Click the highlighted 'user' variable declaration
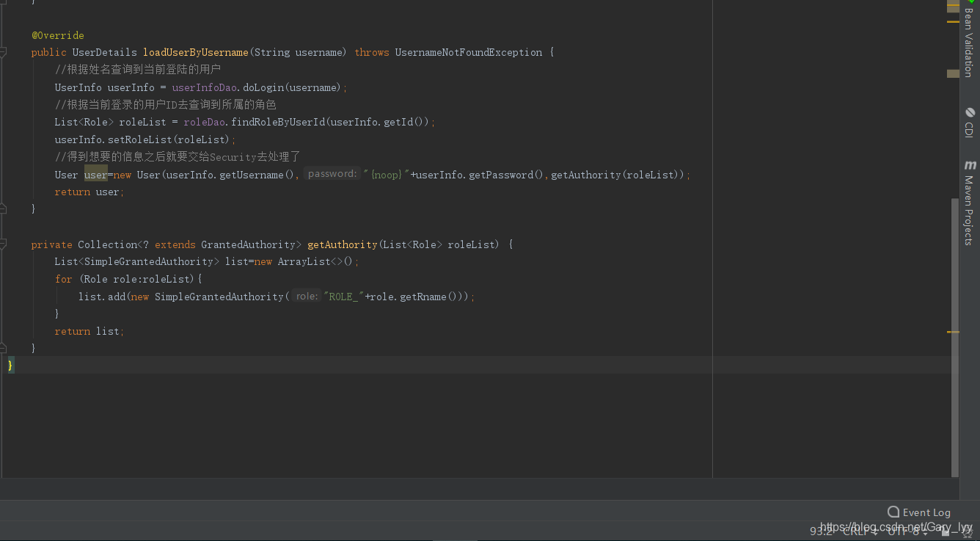 (96, 175)
